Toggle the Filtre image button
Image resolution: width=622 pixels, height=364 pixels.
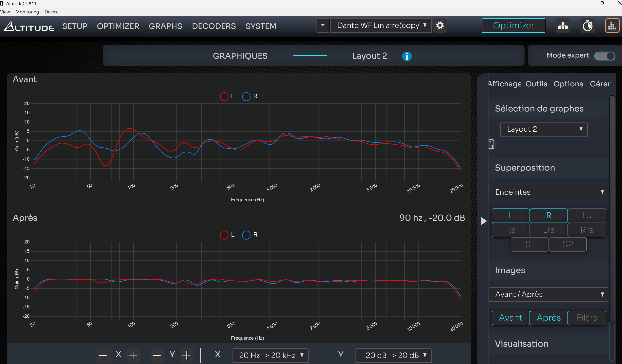tap(587, 318)
